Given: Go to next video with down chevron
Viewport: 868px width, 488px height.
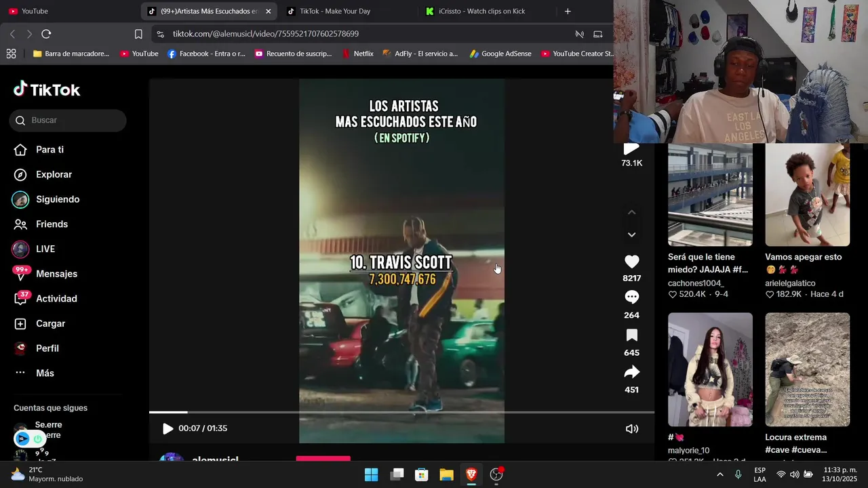Looking at the screenshot, I should 631,235.
